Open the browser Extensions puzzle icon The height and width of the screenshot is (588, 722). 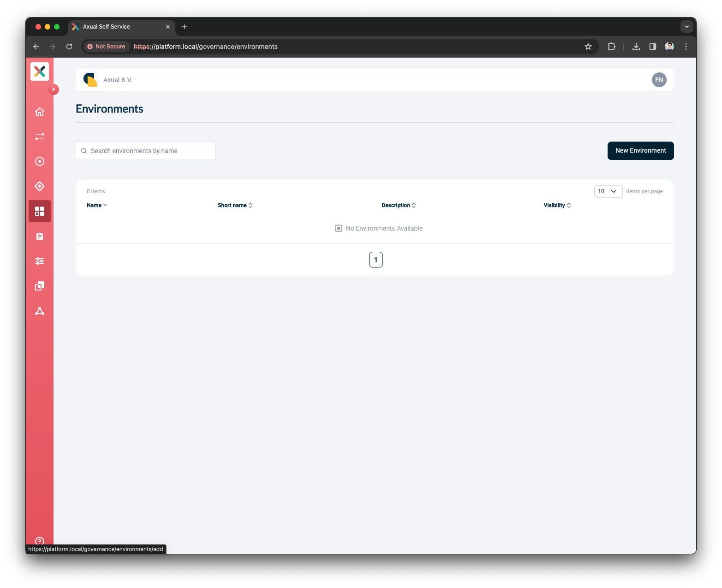pyautogui.click(x=612, y=47)
